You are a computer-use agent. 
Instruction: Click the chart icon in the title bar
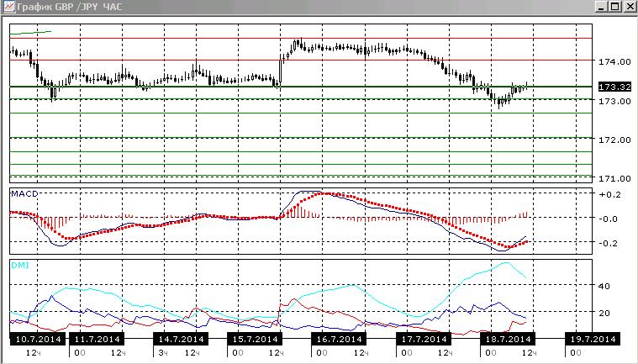click(8, 6)
